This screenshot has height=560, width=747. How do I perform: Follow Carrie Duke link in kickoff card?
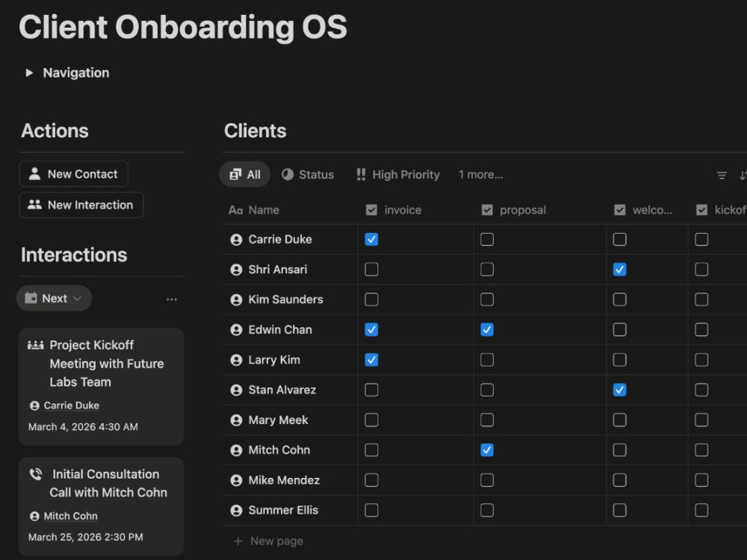(72, 405)
